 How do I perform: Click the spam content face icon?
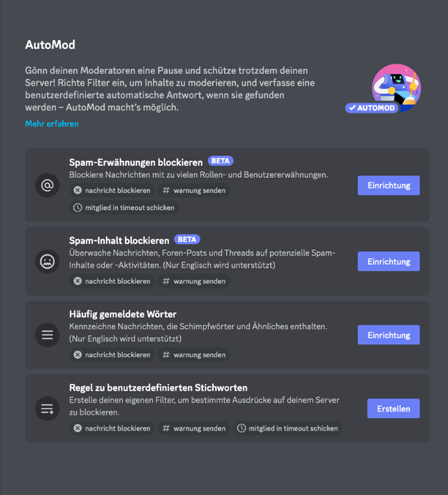(x=48, y=261)
